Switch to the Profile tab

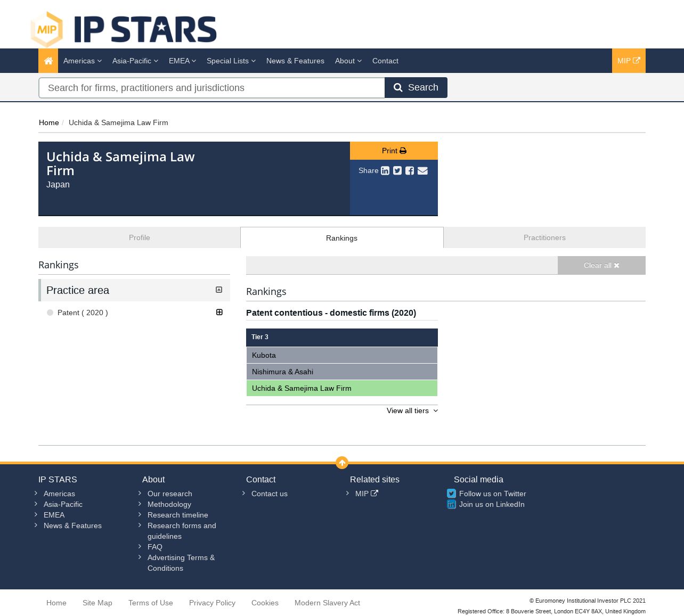pos(140,237)
